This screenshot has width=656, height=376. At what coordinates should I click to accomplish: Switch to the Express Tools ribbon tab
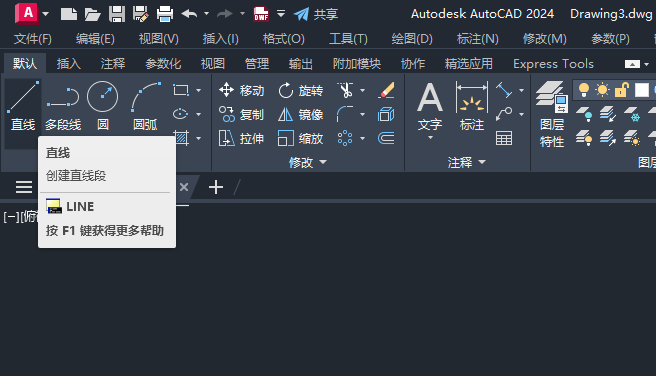click(x=553, y=64)
